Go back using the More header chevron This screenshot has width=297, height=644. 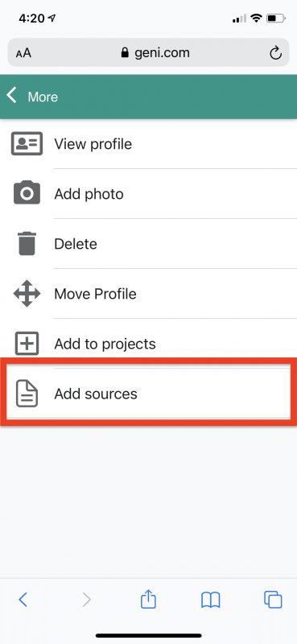[12, 96]
